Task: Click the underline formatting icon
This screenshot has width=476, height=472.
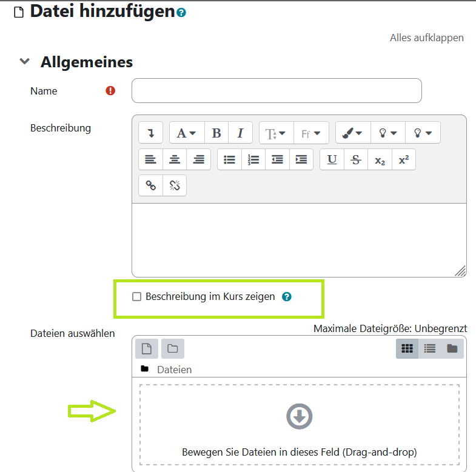Action: tap(332, 159)
